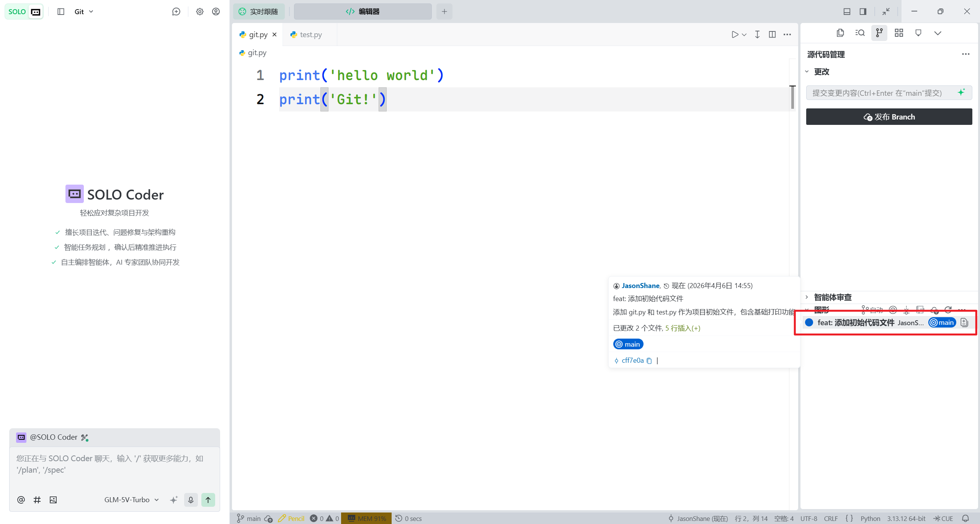The width and height of the screenshot is (980, 524).
Task: Click the split editor icon
Action: pyautogui.click(x=772, y=34)
